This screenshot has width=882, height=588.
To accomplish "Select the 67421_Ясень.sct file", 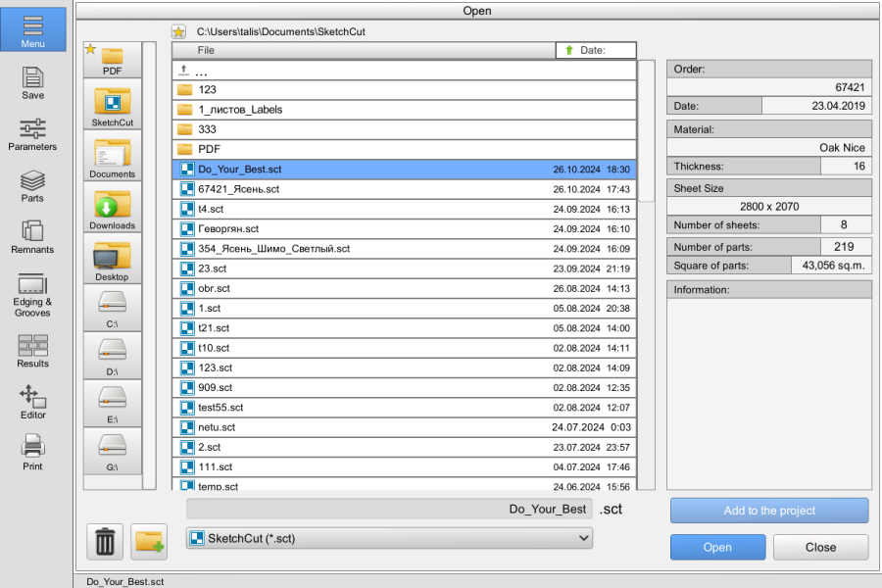I will [x=404, y=189].
